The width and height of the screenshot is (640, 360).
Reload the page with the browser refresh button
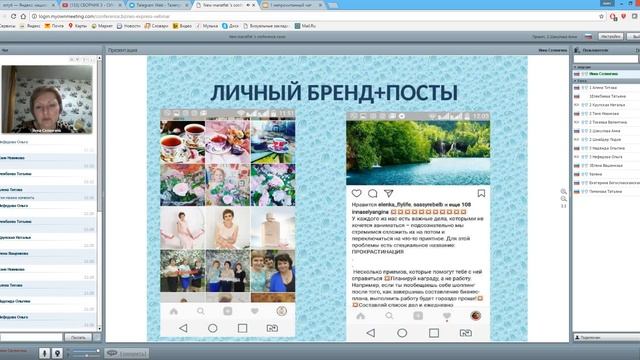tap(13, 16)
